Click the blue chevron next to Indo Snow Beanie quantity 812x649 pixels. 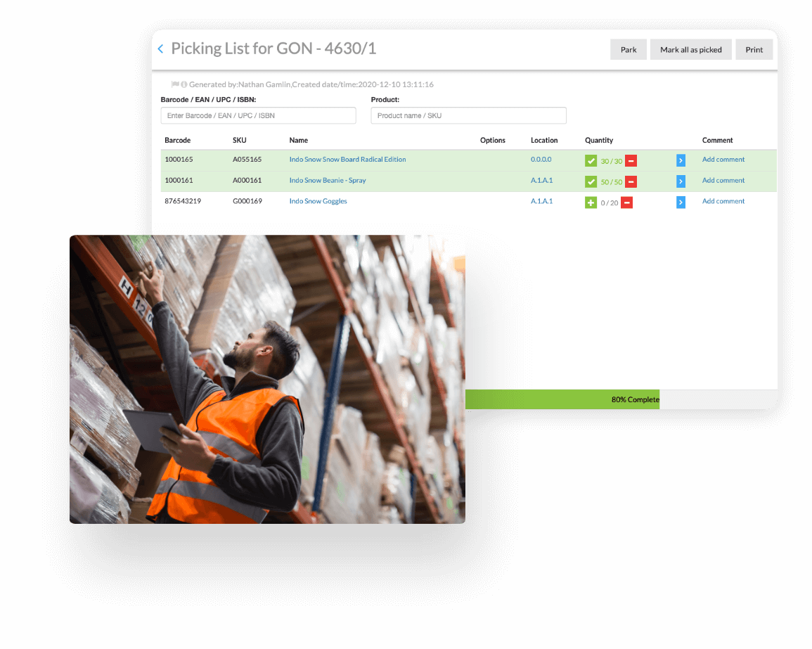(x=680, y=181)
